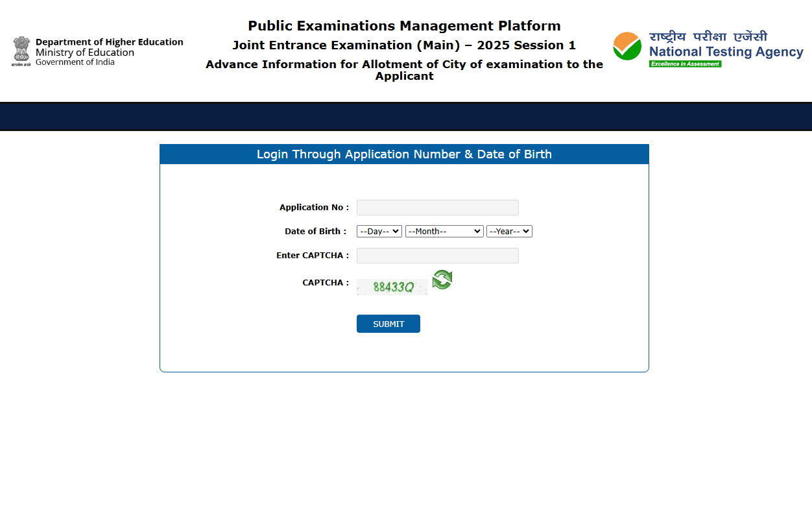Screen dimensions: 812x519
Task: Click the dark navy navigation bar
Action: coord(406,117)
